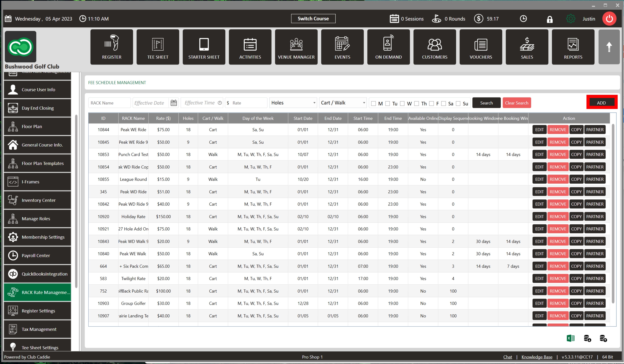Open the On Demand module
Image resolution: width=624 pixels, height=364 pixels.
(388, 47)
